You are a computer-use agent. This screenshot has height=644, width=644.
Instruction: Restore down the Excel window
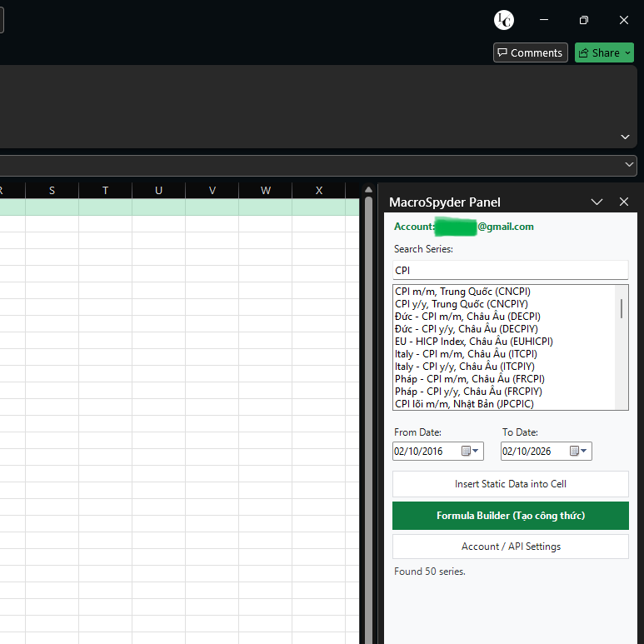click(584, 20)
